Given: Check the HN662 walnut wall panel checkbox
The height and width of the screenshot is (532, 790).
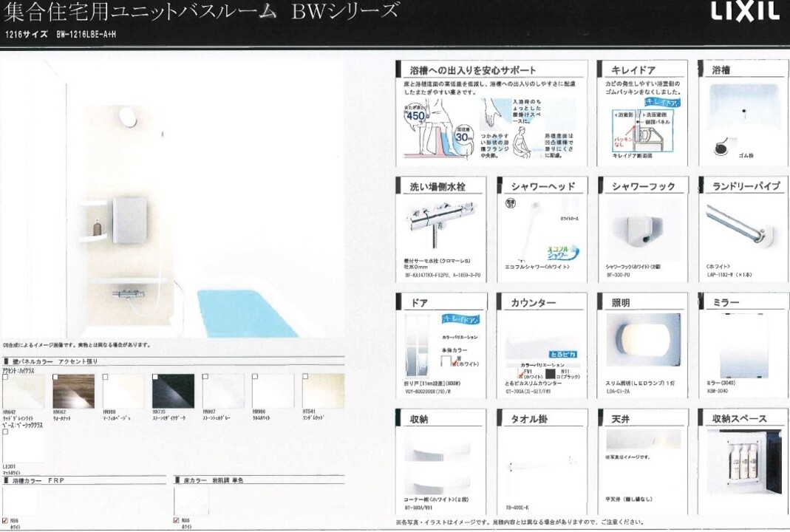Looking at the screenshot, I should (x=55, y=377).
